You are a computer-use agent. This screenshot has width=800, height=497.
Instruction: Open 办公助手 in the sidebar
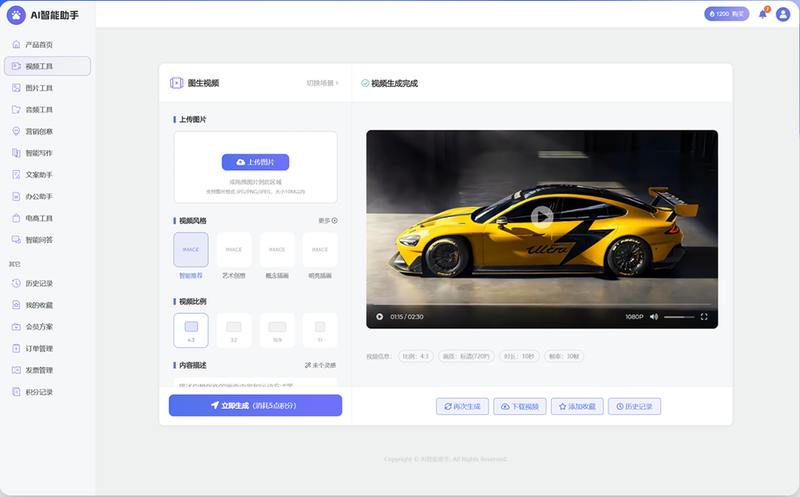coord(47,196)
